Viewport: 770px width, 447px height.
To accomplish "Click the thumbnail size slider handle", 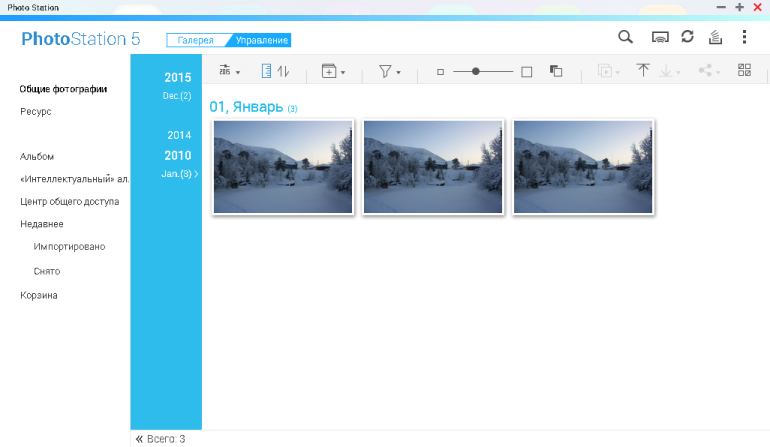I will [x=475, y=72].
